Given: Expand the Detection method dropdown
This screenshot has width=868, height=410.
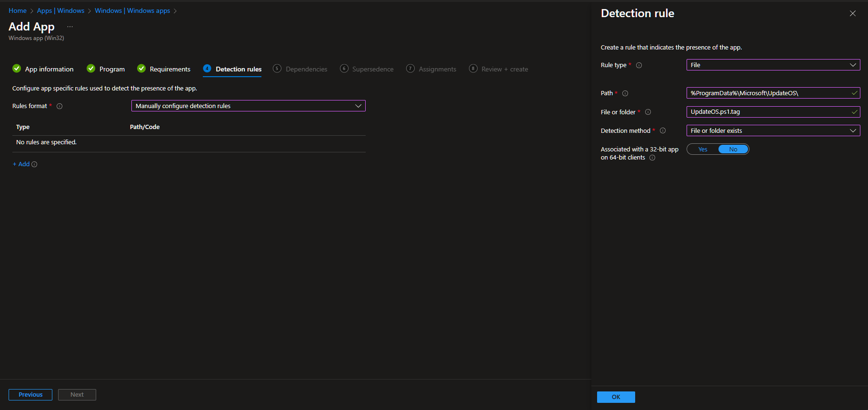Looking at the screenshot, I should [773, 130].
